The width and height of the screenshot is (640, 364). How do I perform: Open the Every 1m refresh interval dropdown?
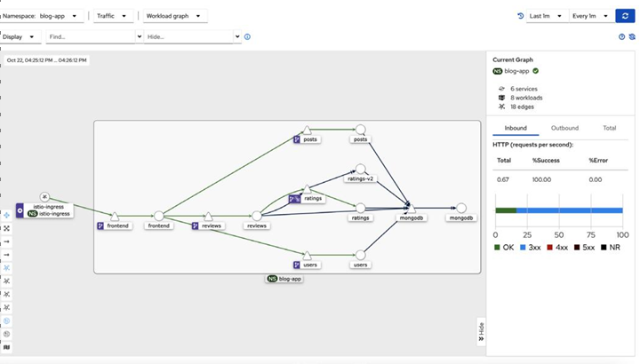(x=591, y=16)
